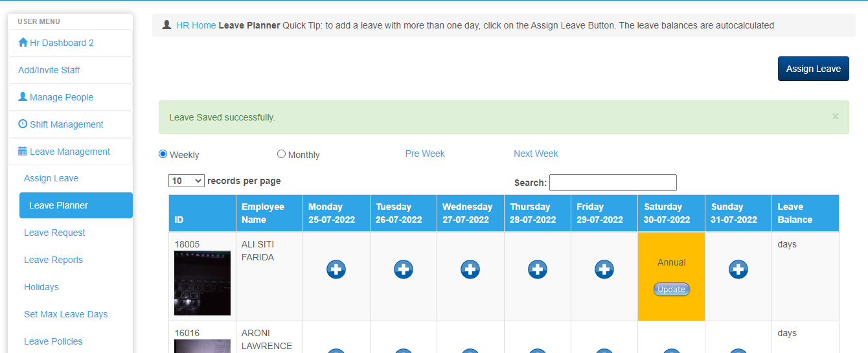Image resolution: width=868 pixels, height=353 pixels.
Task: Click employee ID 16016
Action: click(187, 333)
